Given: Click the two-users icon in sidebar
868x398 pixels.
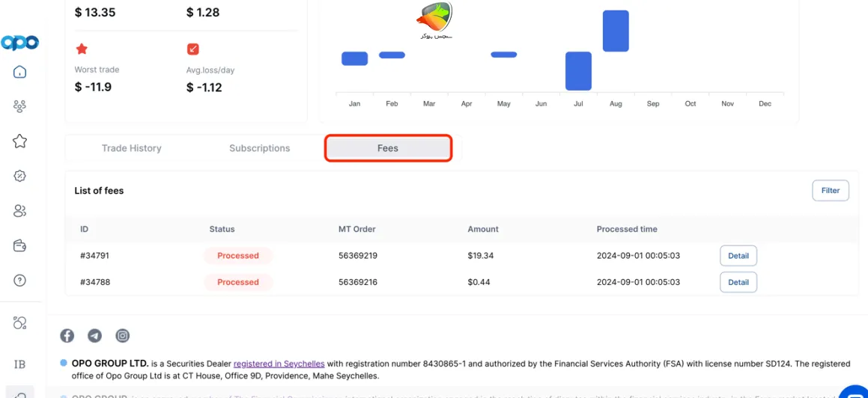Looking at the screenshot, I should click(20, 211).
